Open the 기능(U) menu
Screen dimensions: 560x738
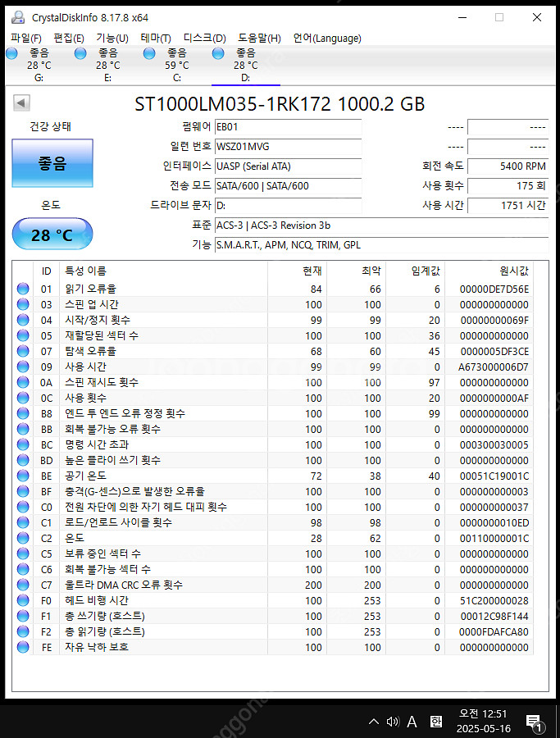click(112, 38)
